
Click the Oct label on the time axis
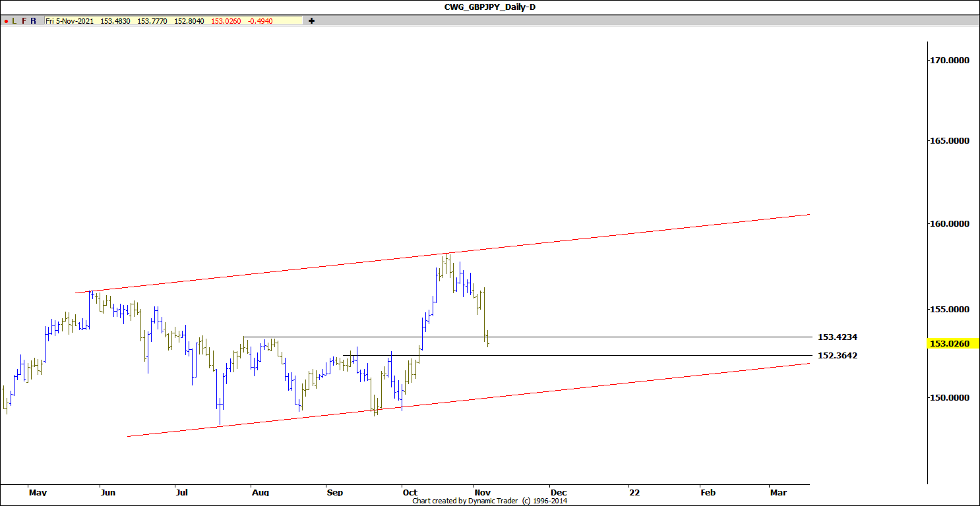pos(410,492)
